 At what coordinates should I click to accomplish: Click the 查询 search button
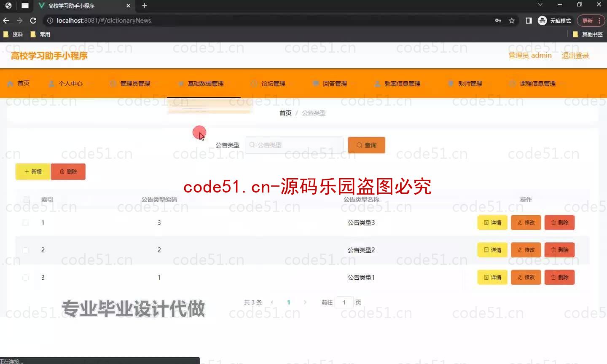pyautogui.click(x=366, y=145)
